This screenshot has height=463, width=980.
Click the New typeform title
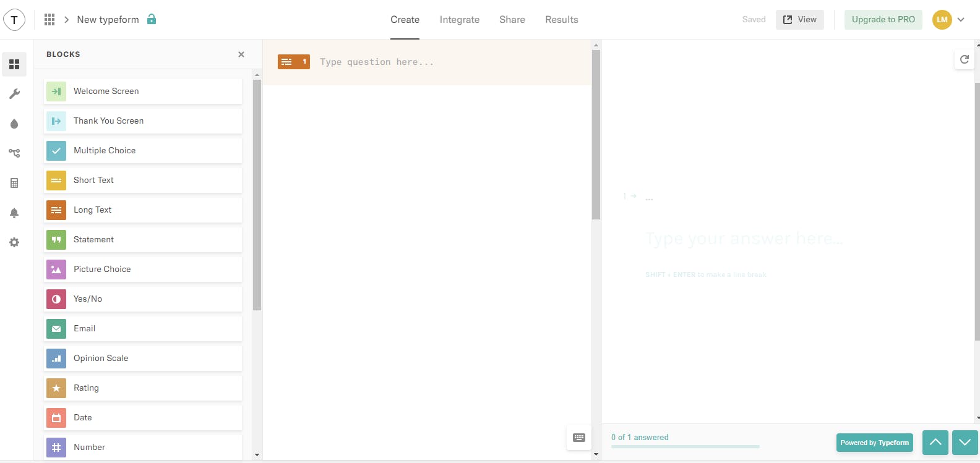[108, 20]
